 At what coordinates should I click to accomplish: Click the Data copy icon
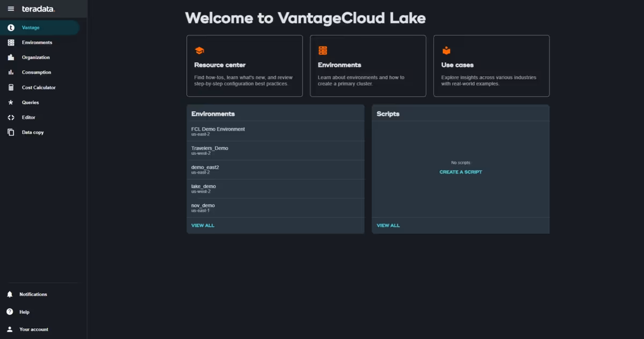[x=11, y=132]
